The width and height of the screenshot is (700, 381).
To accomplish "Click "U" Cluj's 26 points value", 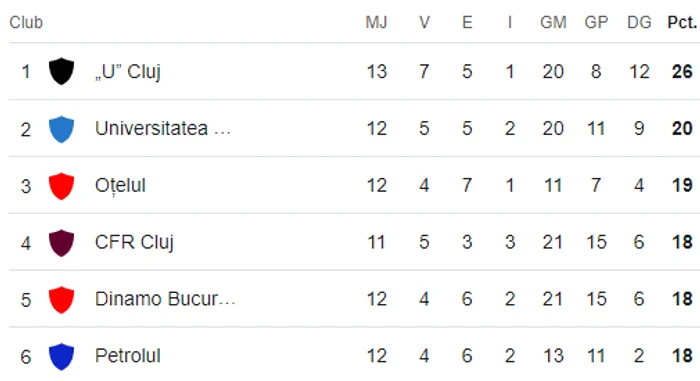I will coord(682,71).
